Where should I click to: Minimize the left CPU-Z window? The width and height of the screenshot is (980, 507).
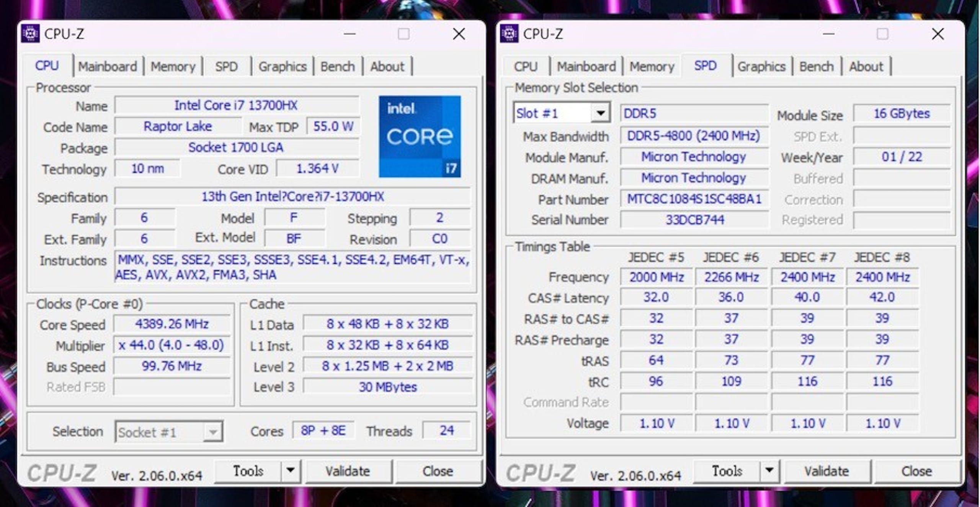350,34
